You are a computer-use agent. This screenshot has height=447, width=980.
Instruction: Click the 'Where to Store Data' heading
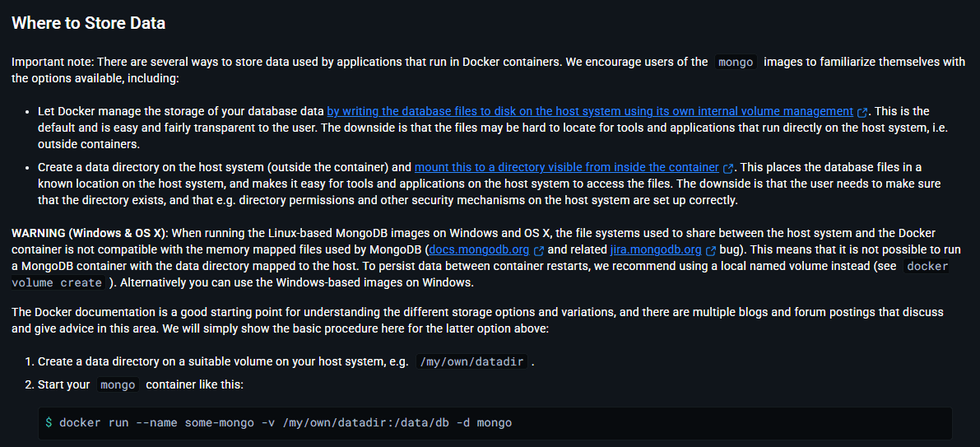click(x=89, y=23)
